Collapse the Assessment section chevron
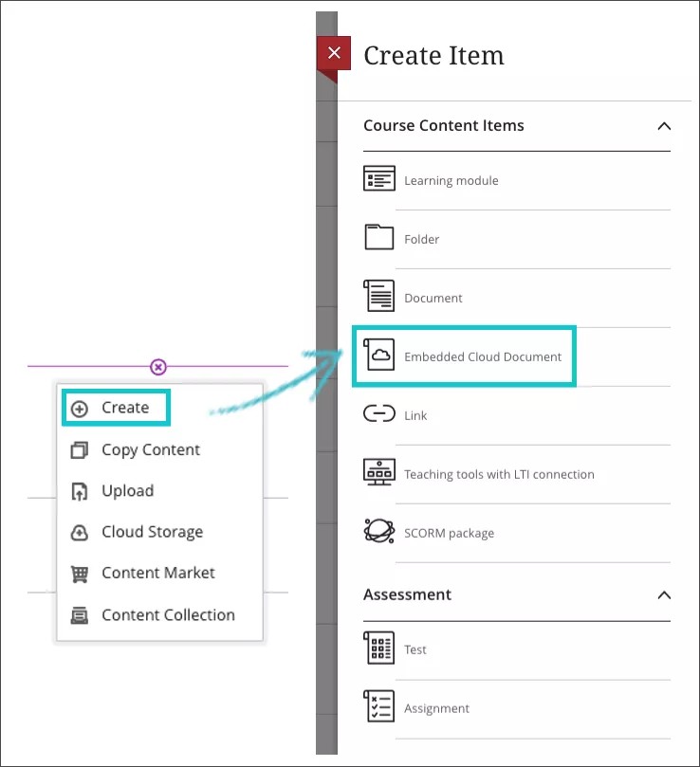The image size is (700, 767). coord(664,595)
